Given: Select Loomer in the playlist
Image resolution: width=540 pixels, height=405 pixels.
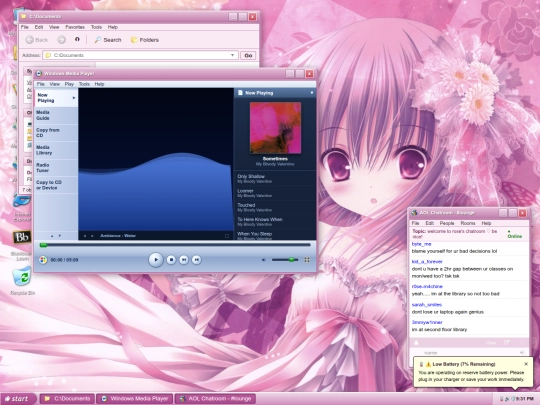Looking at the screenshot, I should click(x=275, y=193).
